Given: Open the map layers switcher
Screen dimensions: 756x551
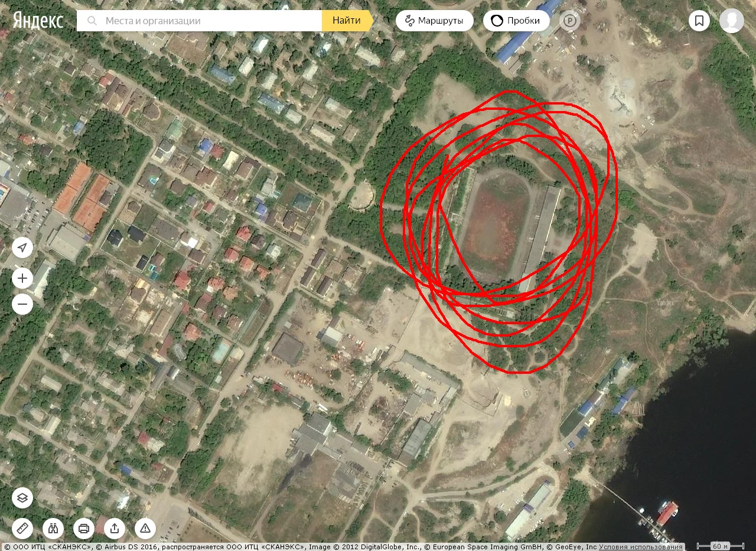Looking at the screenshot, I should pyautogui.click(x=22, y=498).
